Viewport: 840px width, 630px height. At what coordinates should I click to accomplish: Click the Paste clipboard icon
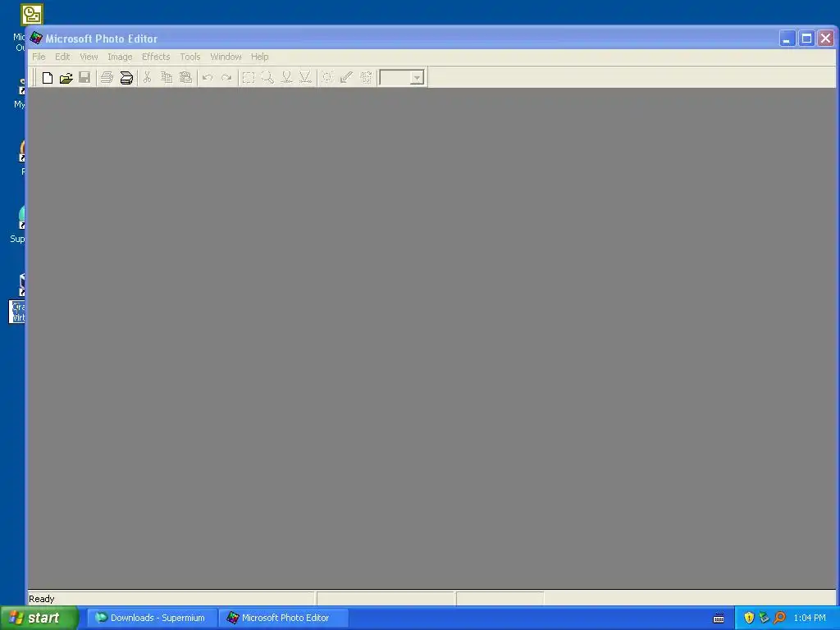pos(185,78)
